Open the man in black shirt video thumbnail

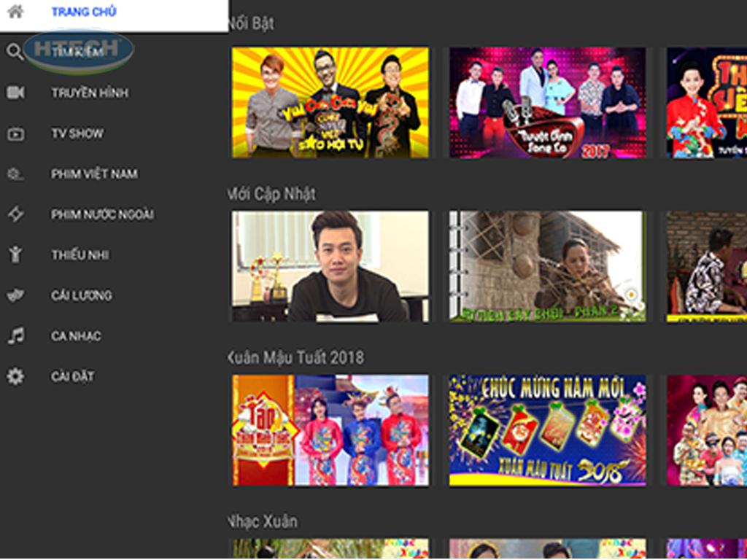330,266
